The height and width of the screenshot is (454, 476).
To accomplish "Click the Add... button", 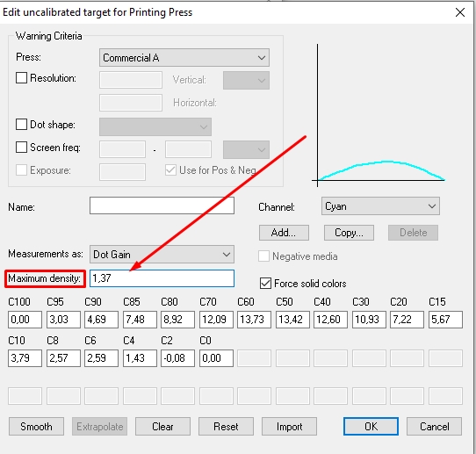I will pyautogui.click(x=284, y=233).
